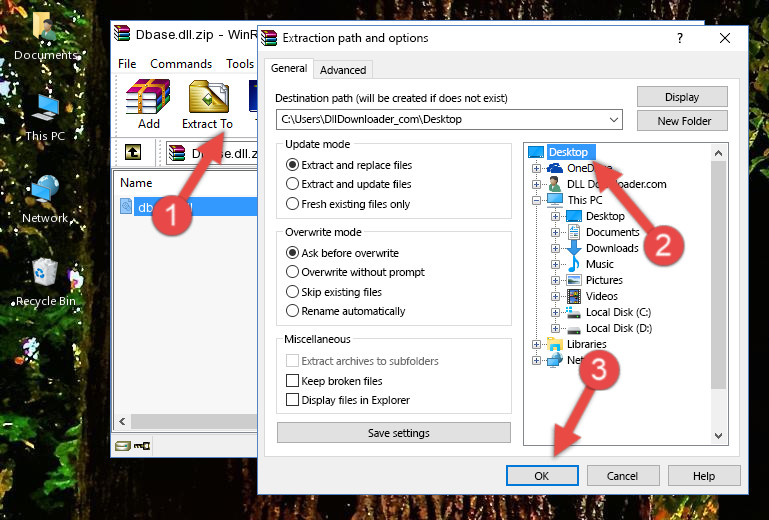
Task: Expand the Pictures tree node
Action: click(555, 281)
